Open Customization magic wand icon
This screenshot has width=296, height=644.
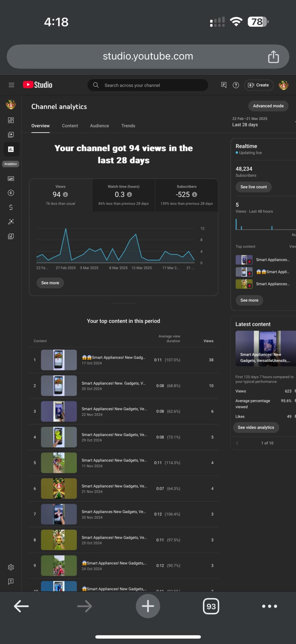(x=11, y=222)
